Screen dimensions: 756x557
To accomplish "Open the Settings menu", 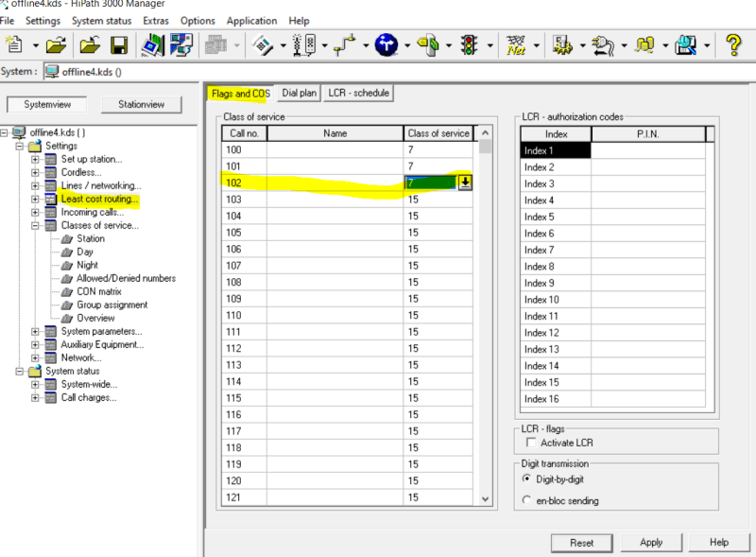I will (x=43, y=21).
